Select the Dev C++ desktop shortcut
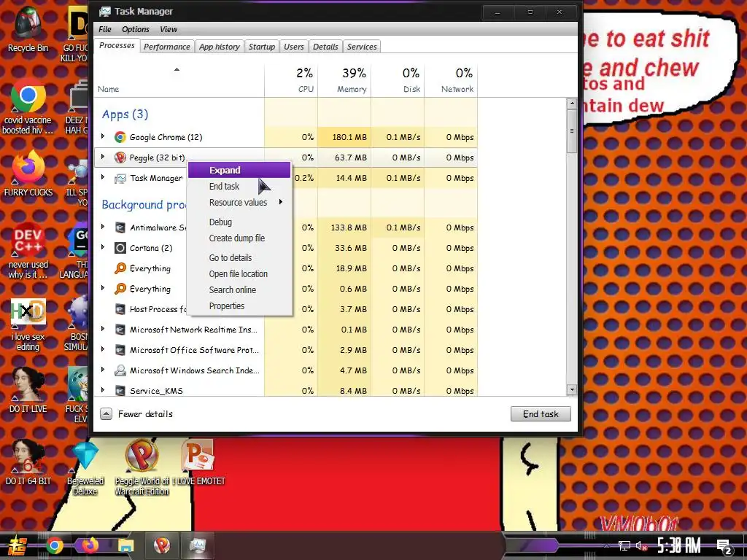Screen dimensions: 747x560 click(28, 251)
